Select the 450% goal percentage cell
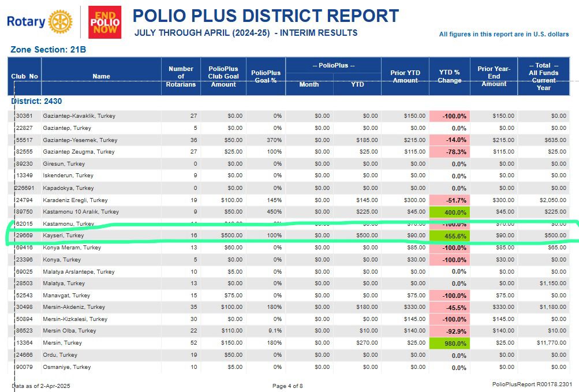 tap(274, 212)
